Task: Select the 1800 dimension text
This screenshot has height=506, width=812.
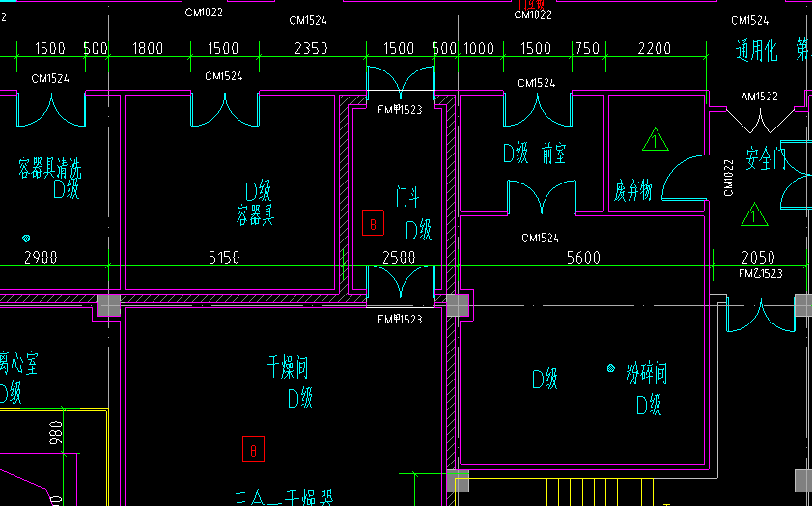Action: click(148, 48)
